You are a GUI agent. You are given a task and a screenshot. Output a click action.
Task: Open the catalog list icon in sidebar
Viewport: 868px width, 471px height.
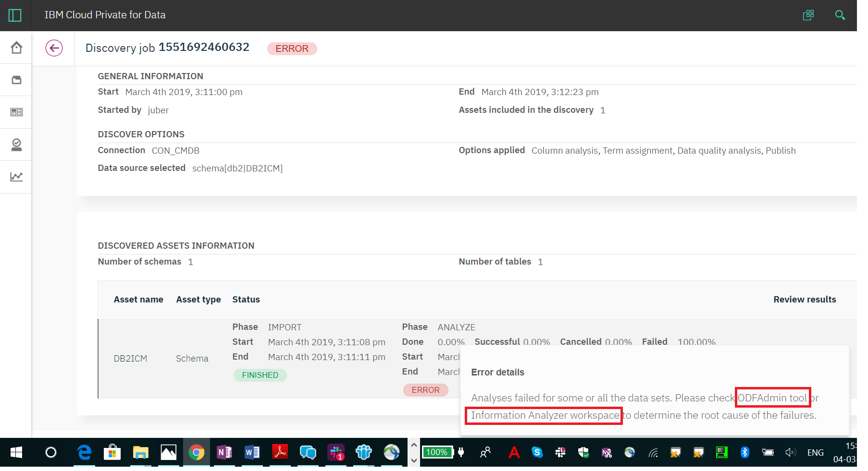click(16, 112)
